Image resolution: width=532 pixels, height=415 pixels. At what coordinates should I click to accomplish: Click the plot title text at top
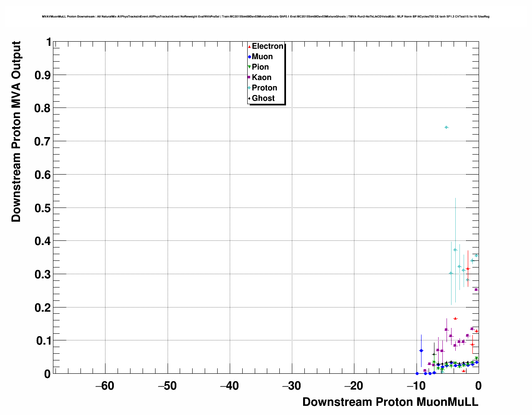click(266, 17)
